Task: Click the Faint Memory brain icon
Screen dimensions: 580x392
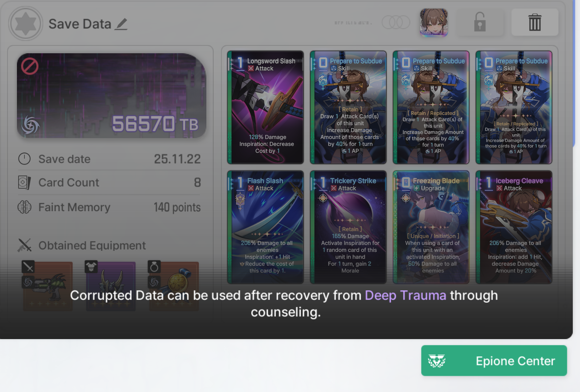Action: [x=24, y=207]
